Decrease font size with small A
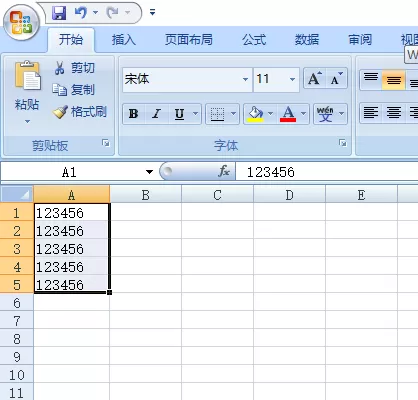The width and height of the screenshot is (418, 400). pos(336,79)
